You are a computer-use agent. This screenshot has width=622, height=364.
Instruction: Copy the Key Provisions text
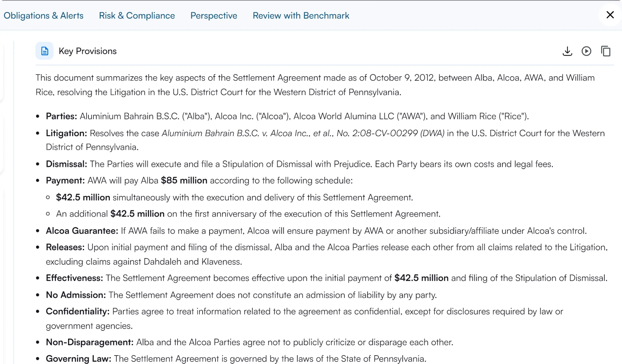pos(605,51)
